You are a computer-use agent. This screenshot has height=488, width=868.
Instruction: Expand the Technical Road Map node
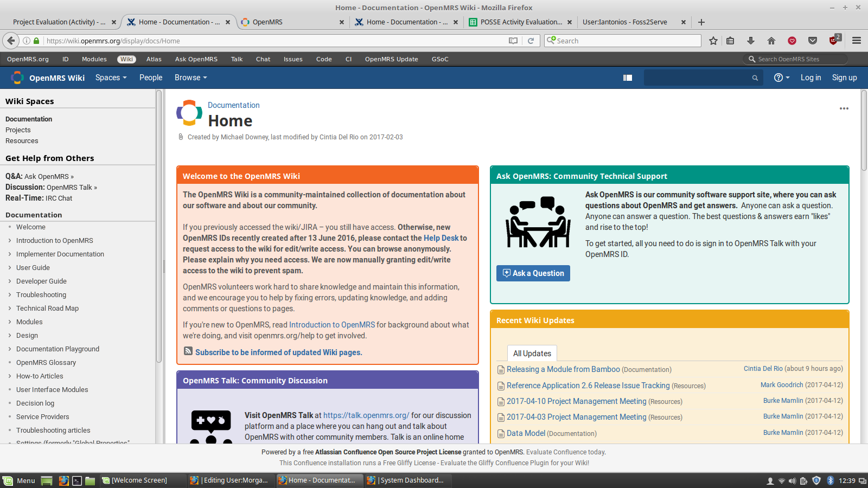pyautogui.click(x=10, y=308)
